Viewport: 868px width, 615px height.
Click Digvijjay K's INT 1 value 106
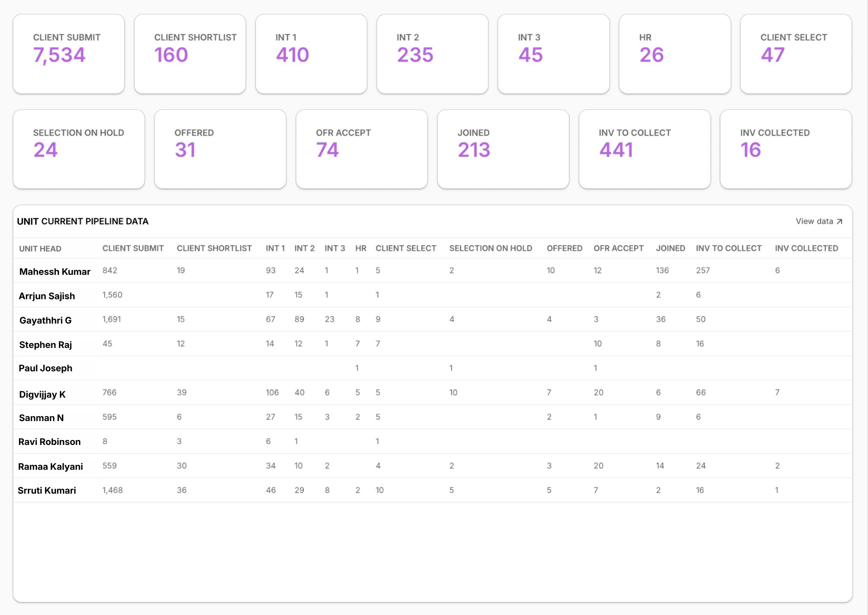pyautogui.click(x=272, y=392)
